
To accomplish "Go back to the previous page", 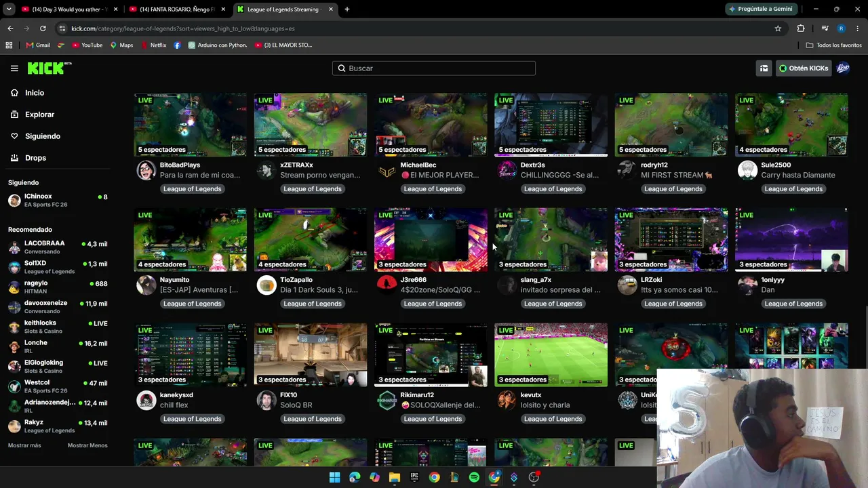I will click(x=10, y=28).
